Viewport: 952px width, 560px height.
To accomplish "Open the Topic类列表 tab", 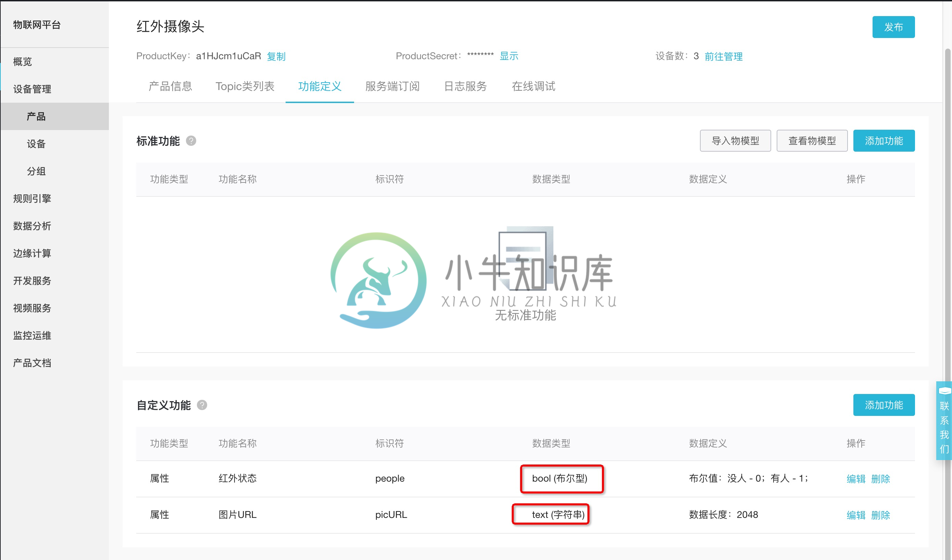I will click(245, 86).
